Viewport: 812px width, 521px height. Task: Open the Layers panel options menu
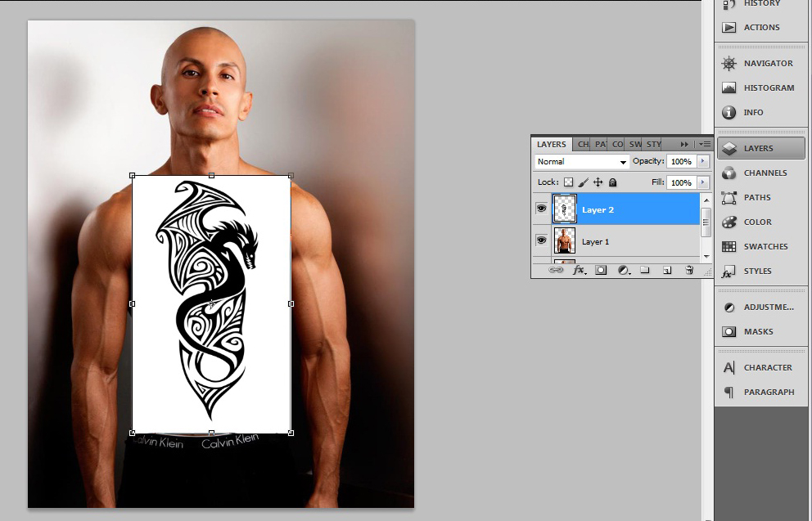pos(706,144)
